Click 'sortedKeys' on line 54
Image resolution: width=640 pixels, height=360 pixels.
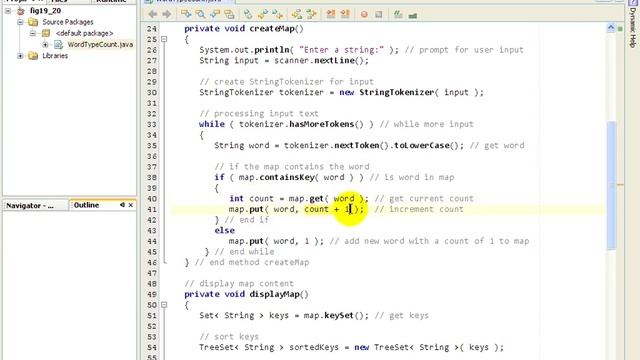click(x=314, y=347)
